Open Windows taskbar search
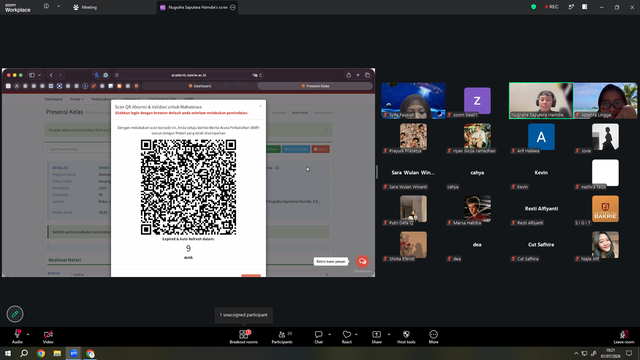 pos(24,353)
